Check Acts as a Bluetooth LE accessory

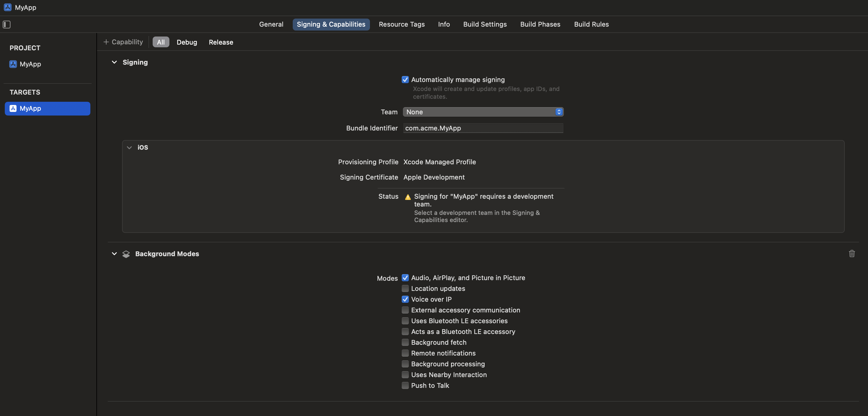[405, 331]
